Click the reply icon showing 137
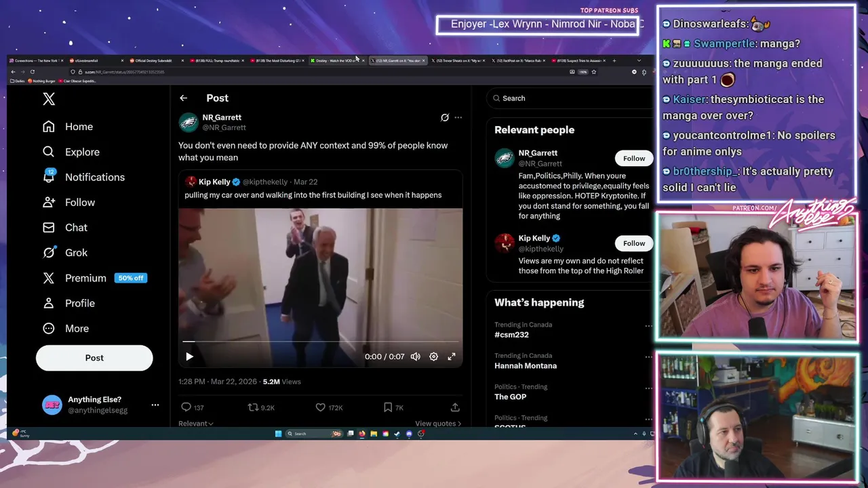868x488 pixels. tap(186, 407)
